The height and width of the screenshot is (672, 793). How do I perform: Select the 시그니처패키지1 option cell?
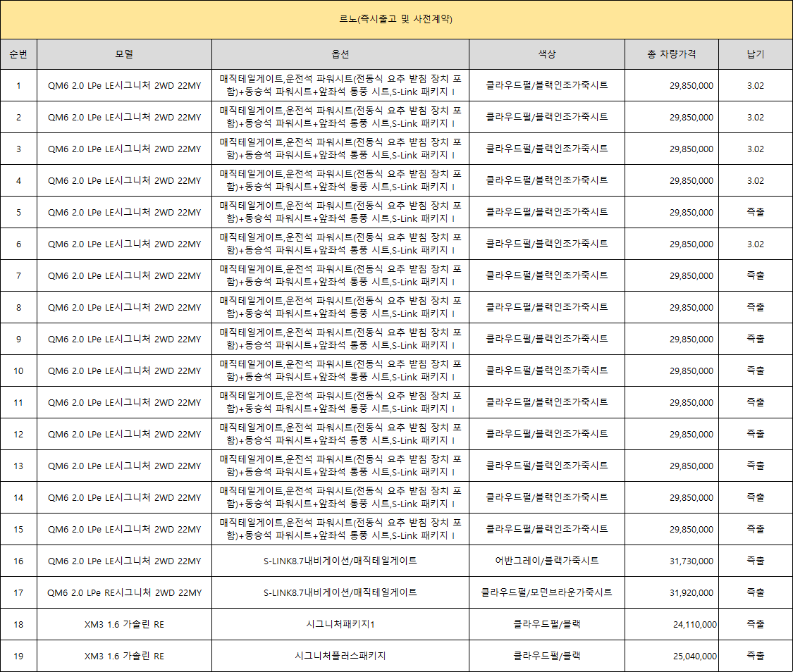click(340, 625)
